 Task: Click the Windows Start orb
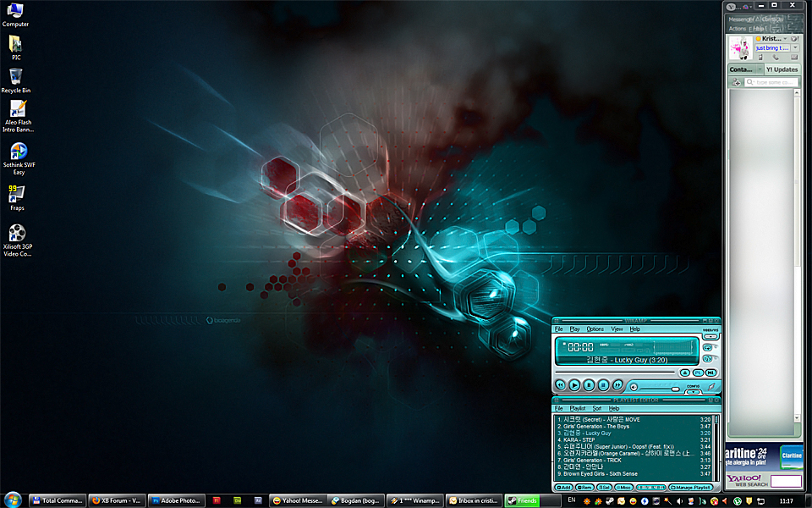pos(13,500)
